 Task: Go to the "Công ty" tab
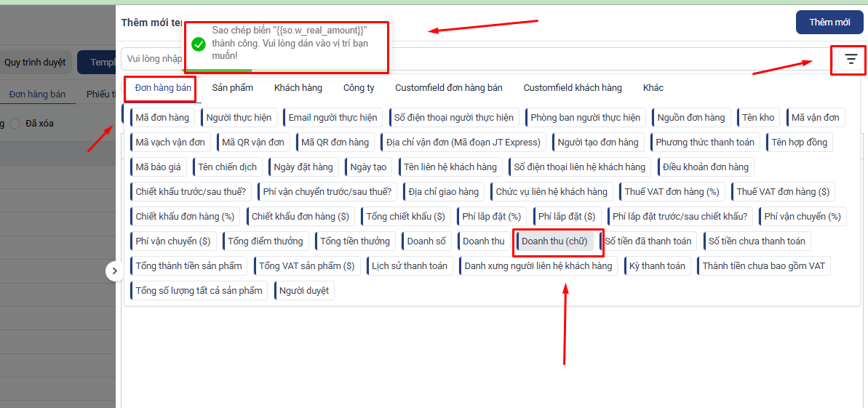(359, 88)
